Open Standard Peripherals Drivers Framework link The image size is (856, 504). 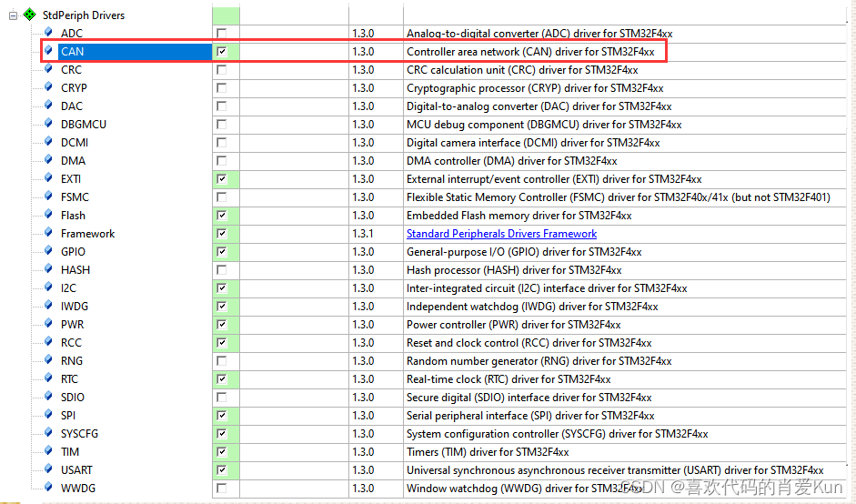coord(501,234)
